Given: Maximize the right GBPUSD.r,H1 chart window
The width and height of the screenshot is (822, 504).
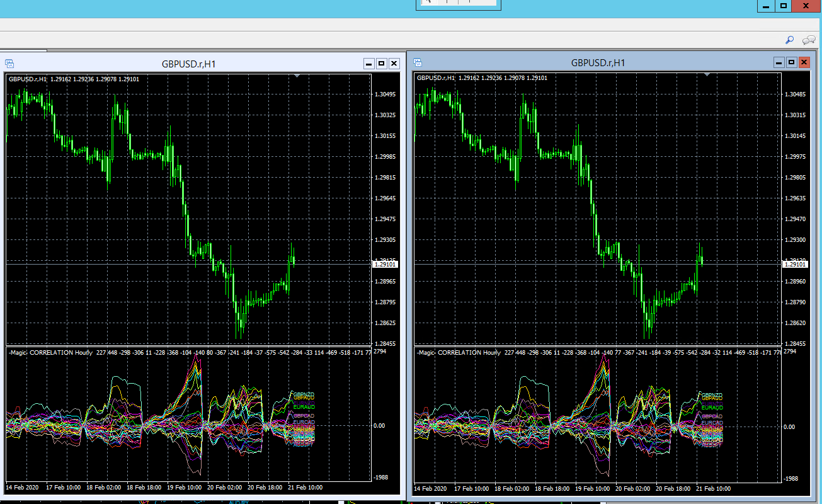Looking at the screenshot, I should click(x=792, y=62).
